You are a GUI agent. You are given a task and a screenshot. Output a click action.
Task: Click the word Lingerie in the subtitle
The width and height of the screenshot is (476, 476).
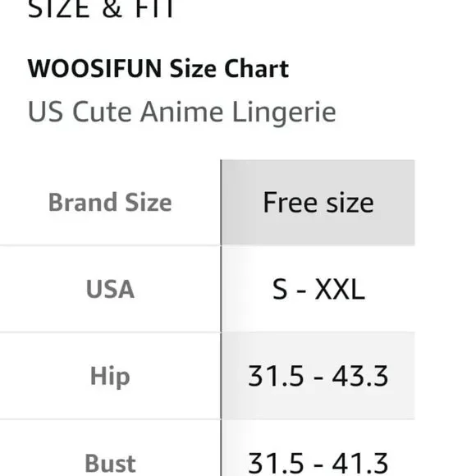[x=284, y=113]
